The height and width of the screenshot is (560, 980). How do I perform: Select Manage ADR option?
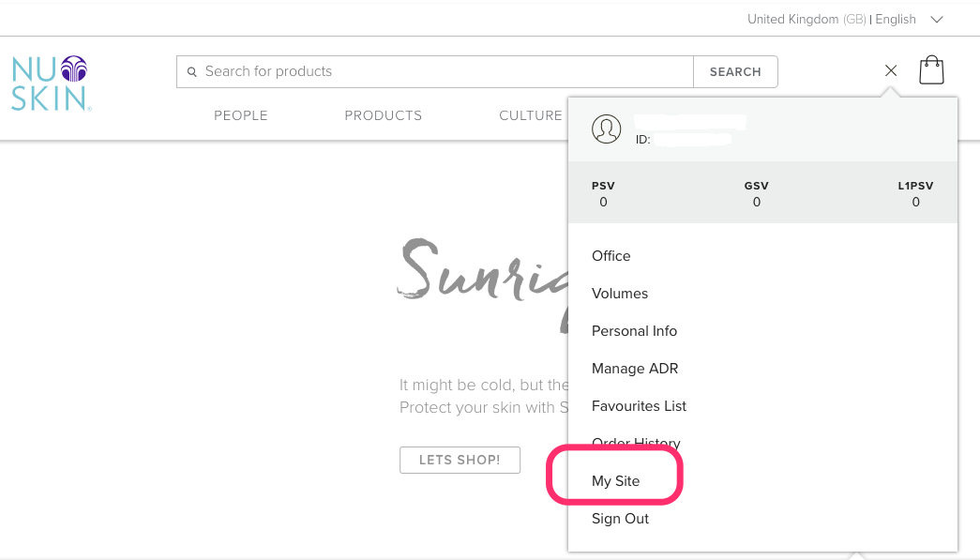(635, 369)
